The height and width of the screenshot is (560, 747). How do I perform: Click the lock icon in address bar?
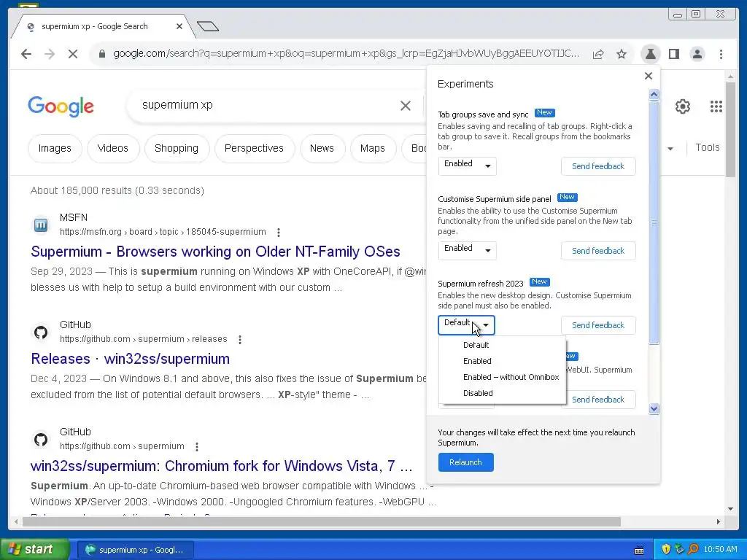point(101,54)
